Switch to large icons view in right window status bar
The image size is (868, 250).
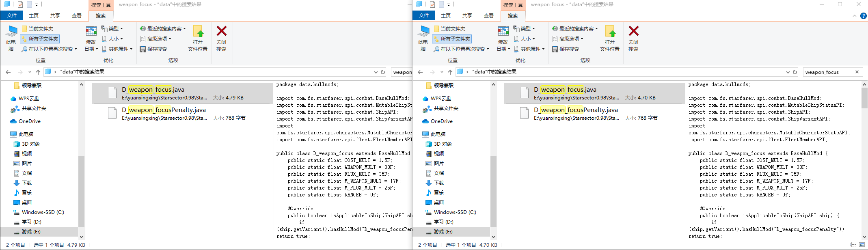pyautogui.click(x=862, y=245)
